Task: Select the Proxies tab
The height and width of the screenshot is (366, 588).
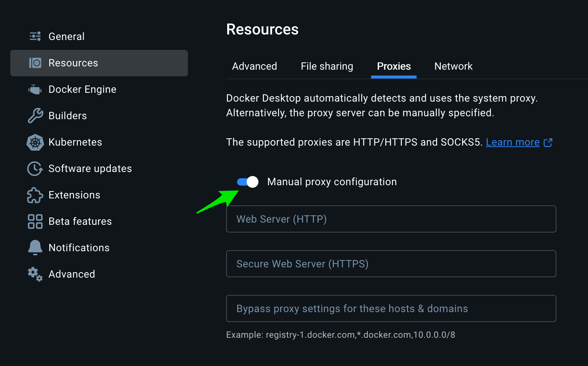Action: point(394,66)
